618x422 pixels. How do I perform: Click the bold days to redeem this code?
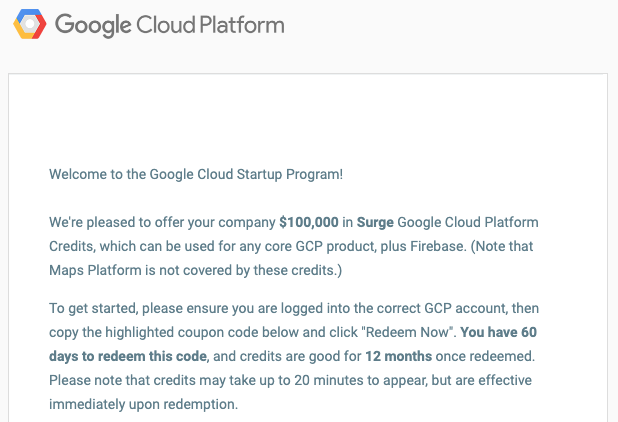click(128, 356)
